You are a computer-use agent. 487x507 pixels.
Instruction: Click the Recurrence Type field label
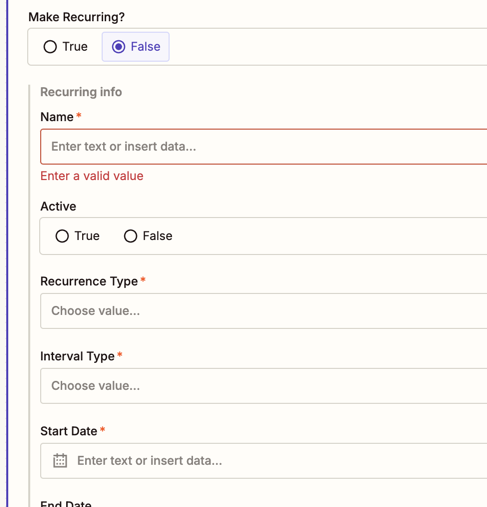click(89, 282)
